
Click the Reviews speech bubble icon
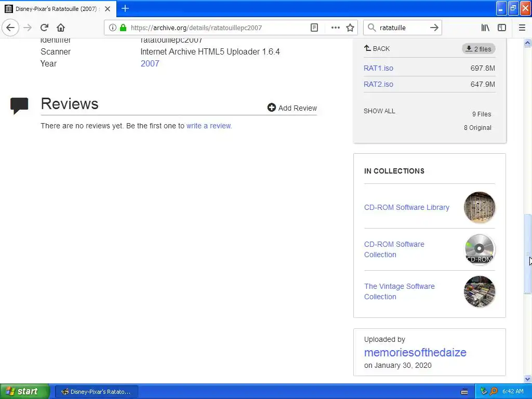click(x=19, y=106)
